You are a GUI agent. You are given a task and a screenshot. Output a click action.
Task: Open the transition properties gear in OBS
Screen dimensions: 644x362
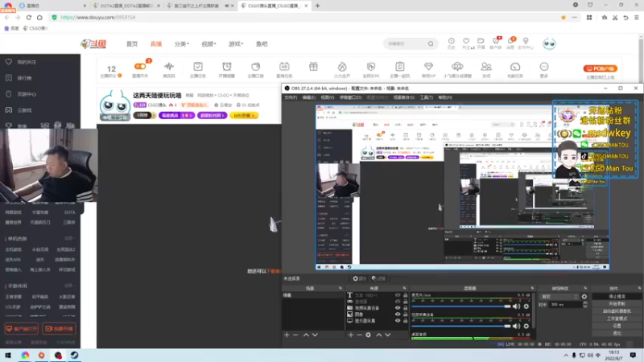click(x=584, y=296)
